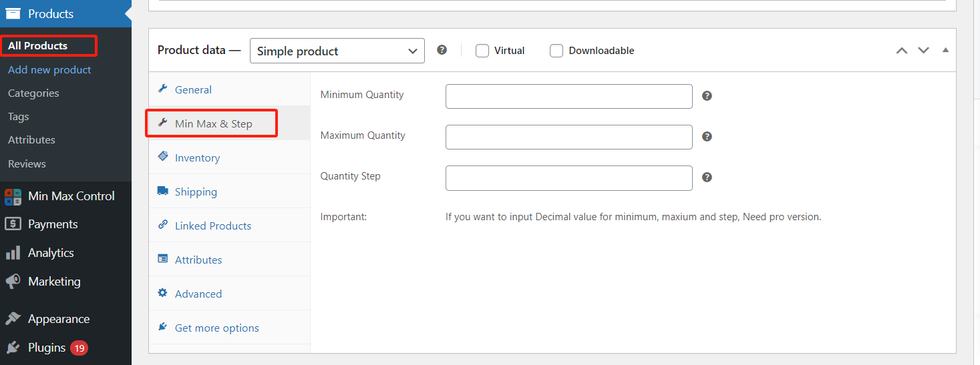Click the Plugins plug icon
Viewport: 980px width, 365px height.
[x=13, y=348]
